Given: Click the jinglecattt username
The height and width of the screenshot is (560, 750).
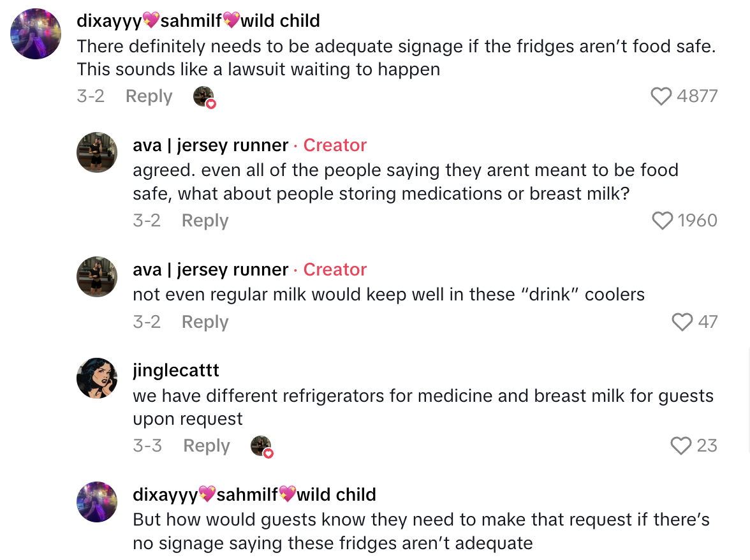Looking at the screenshot, I should (x=175, y=370).
